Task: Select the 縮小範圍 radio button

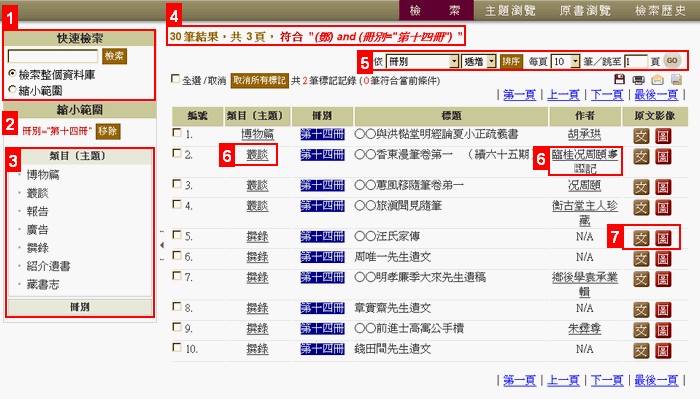Action: tap(12, 89)
